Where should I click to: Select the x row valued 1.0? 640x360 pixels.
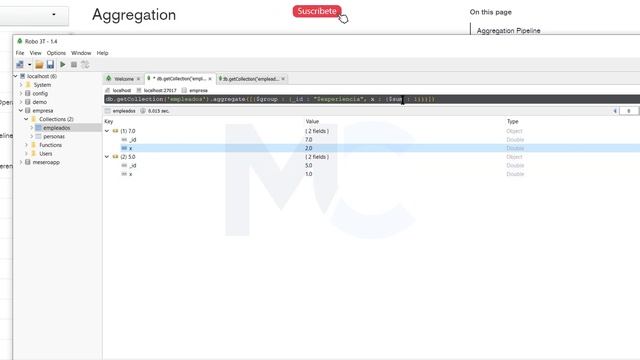(x=371, y=174)
